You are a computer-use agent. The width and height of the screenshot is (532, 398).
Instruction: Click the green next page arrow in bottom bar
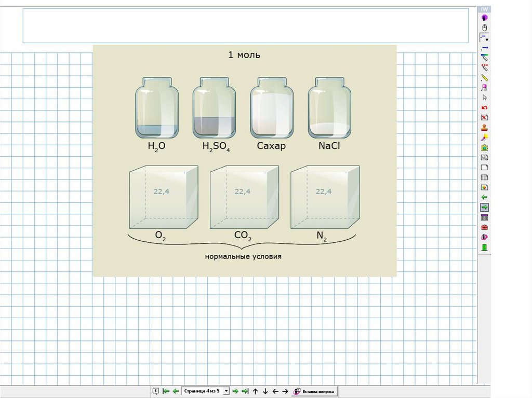pyautogui.click(x=235, y=391)
